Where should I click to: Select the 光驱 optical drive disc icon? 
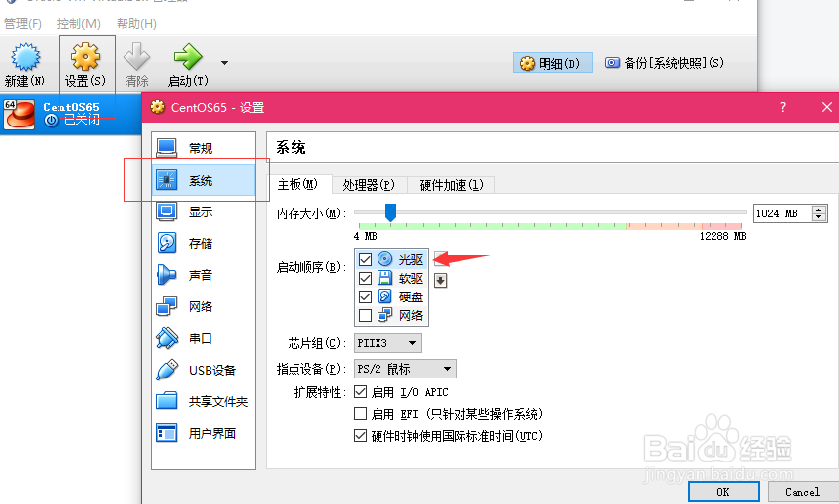click(384, 259)
